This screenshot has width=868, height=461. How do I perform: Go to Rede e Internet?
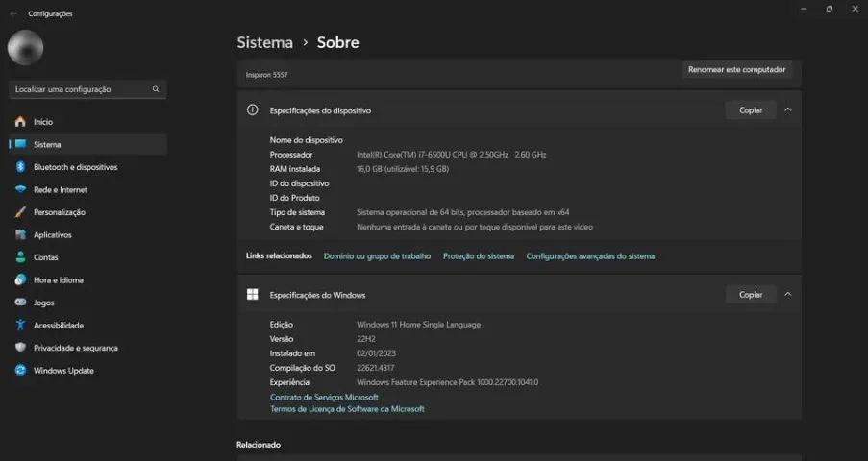click(88, 190)
